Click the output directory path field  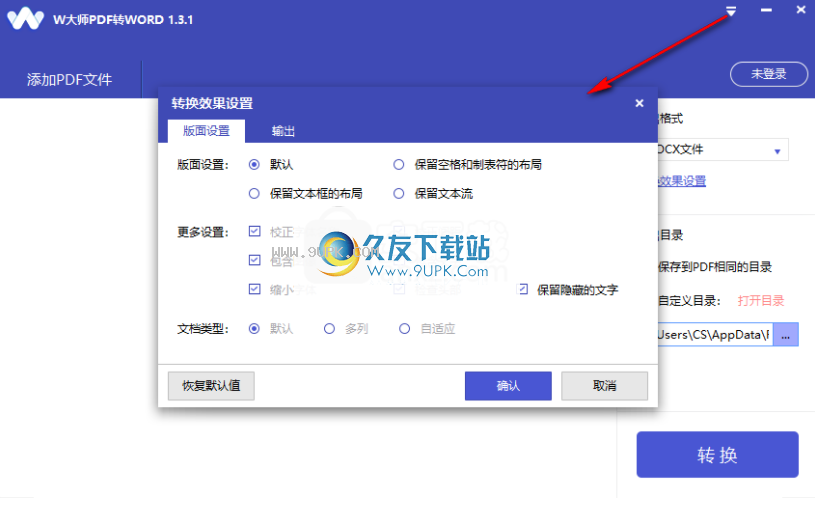[x=715, y=335]
